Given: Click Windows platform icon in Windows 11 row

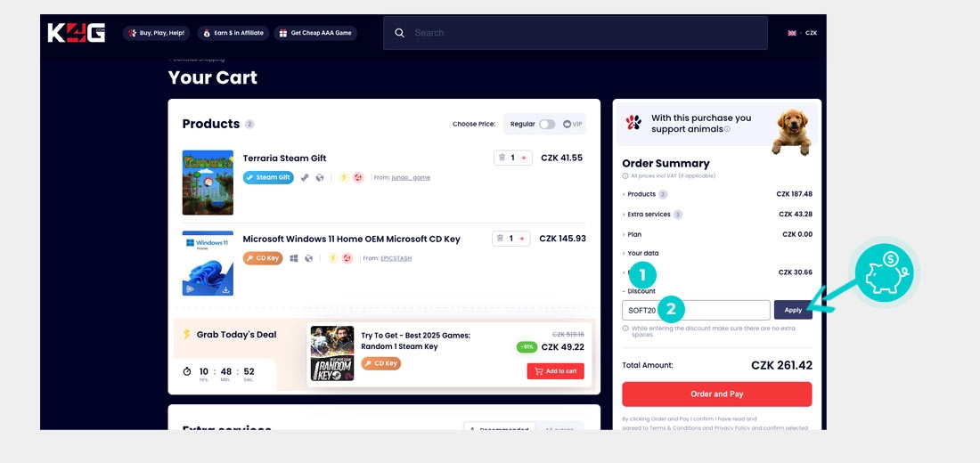Looking at the screenshot, I should (x=294, y=258).
